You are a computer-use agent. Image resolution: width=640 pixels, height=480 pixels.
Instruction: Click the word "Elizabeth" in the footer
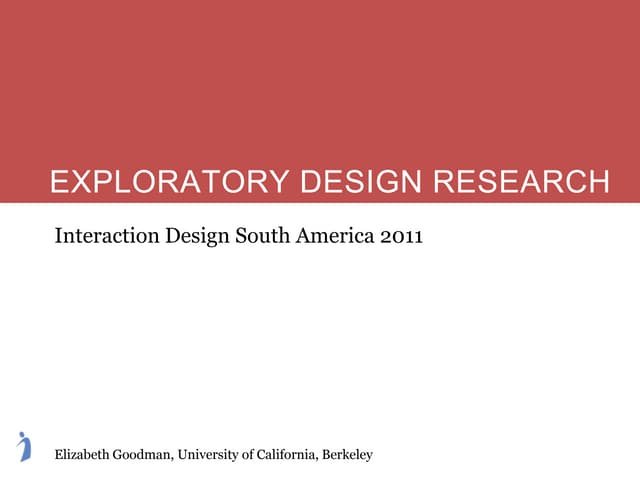click(x=84, y=455)
